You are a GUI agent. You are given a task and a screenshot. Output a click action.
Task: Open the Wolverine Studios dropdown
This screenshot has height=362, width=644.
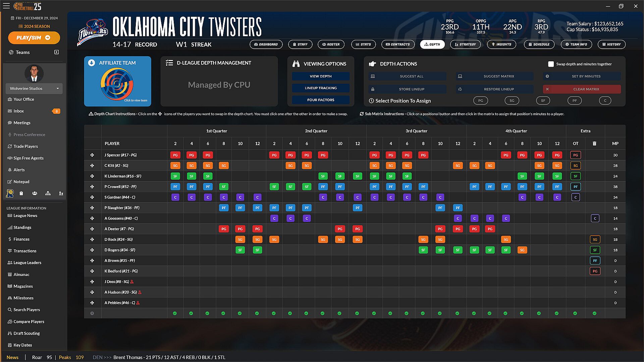pos(34,88)
